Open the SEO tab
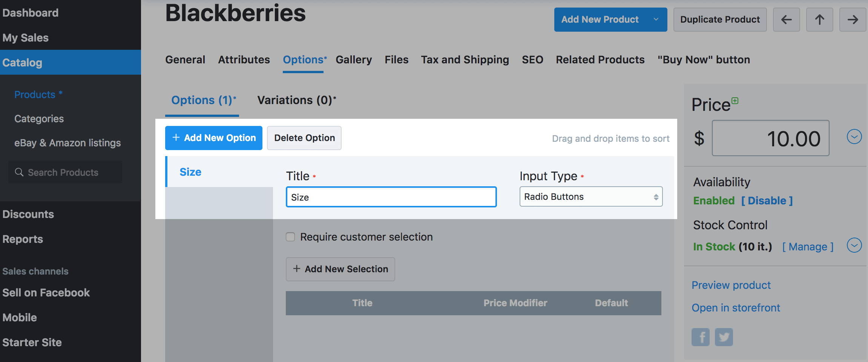The height and width of the screenshot is (362, 868). pyautogui.click(x=532, y=60)
